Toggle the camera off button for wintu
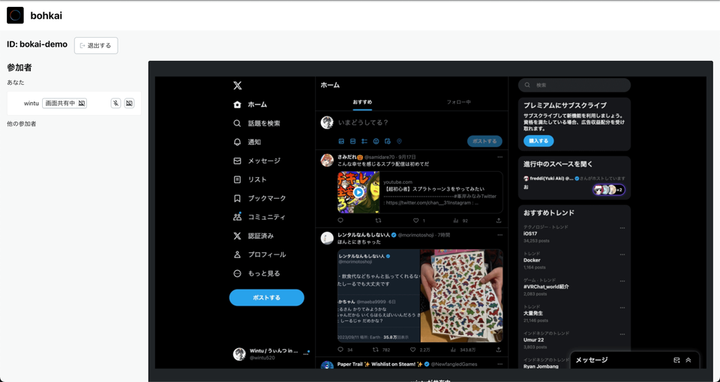720x382 pixels. click(x=129, y=103)
